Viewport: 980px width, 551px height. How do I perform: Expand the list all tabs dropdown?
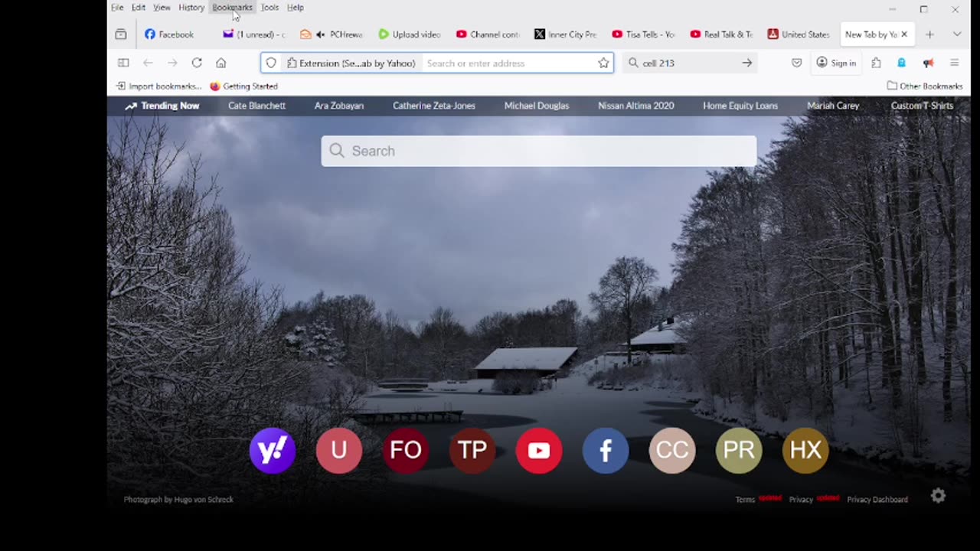957,34
